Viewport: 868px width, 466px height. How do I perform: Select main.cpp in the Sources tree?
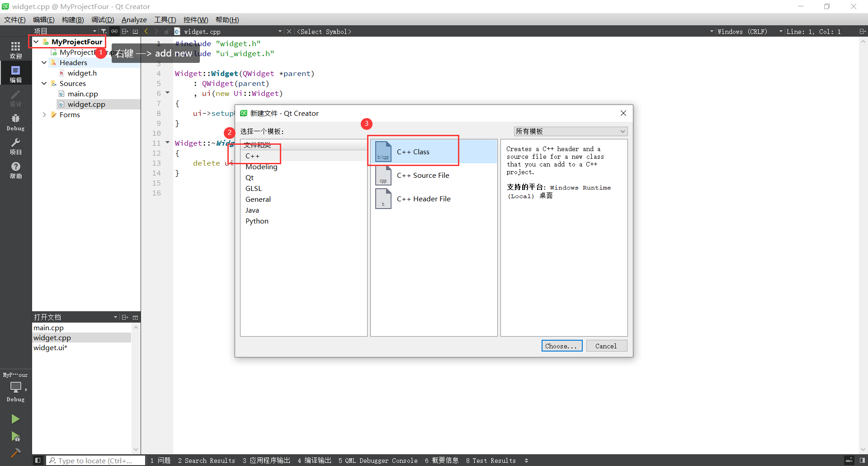[x=83, y=94]
